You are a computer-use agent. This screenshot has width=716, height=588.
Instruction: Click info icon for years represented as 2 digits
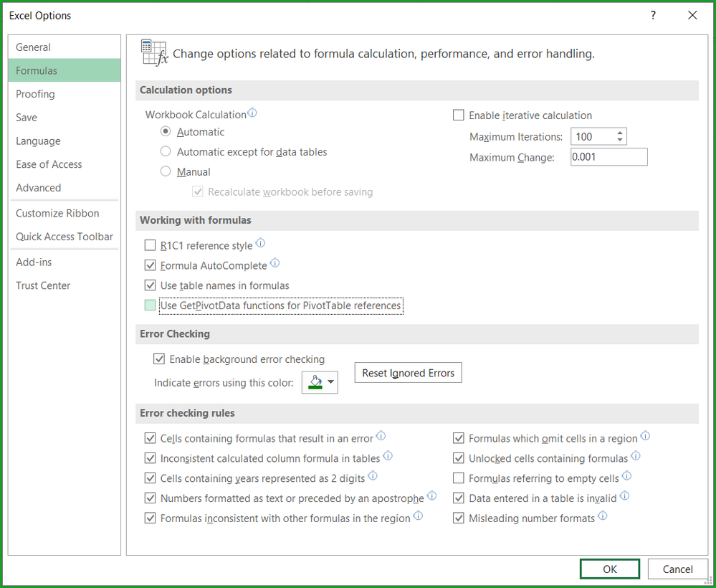[373, 476]
